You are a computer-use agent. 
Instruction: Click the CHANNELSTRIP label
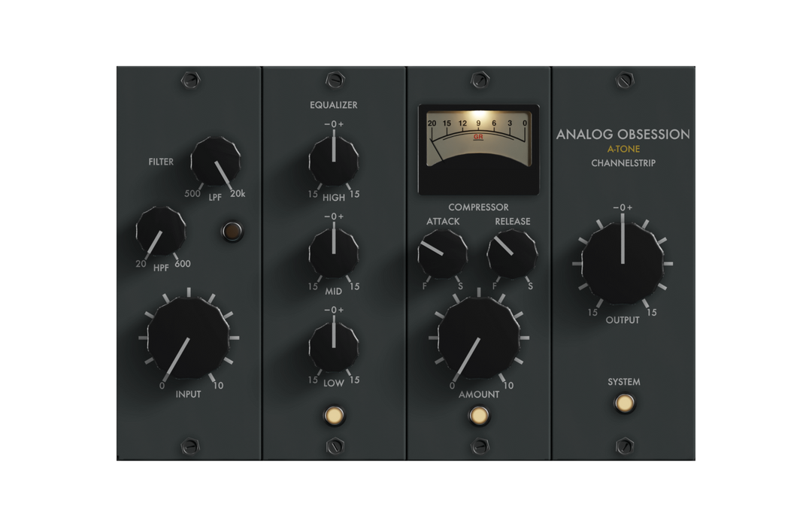(x=623, y=163)
